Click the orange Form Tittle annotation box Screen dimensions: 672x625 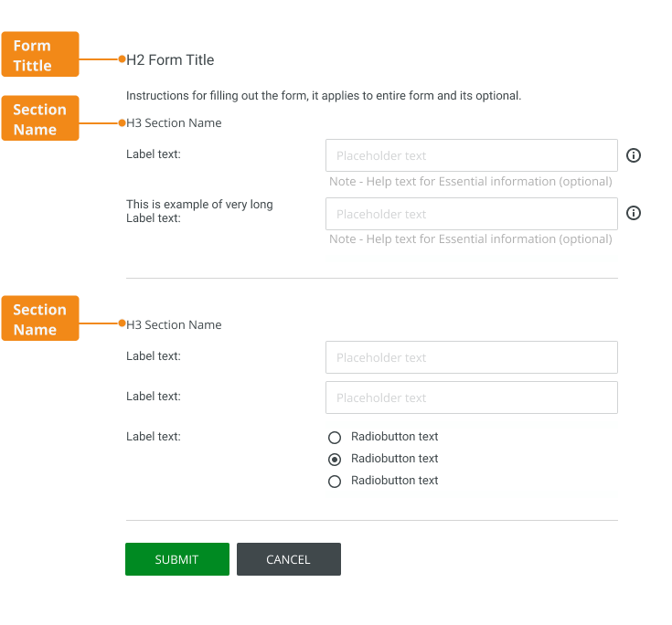tap(40, 55)
